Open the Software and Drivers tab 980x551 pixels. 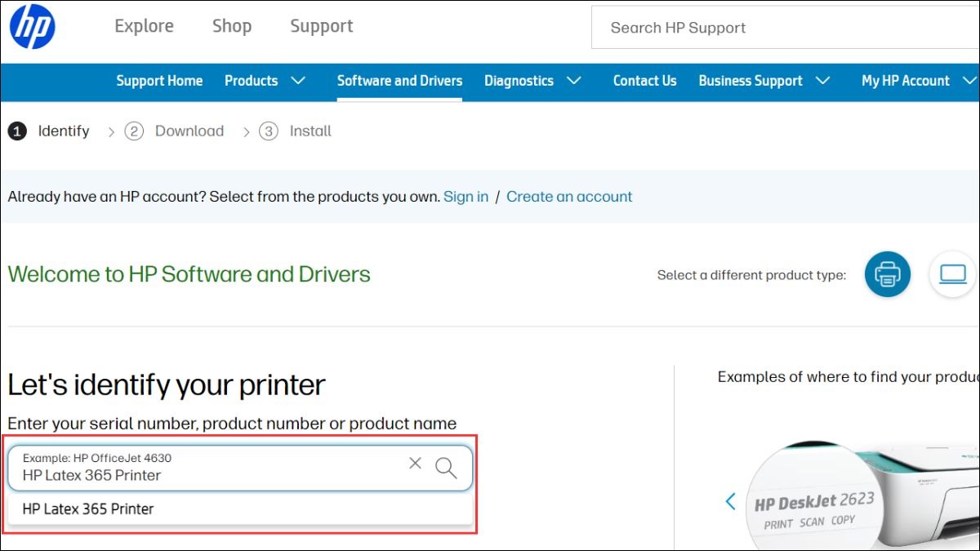point(399,81)
